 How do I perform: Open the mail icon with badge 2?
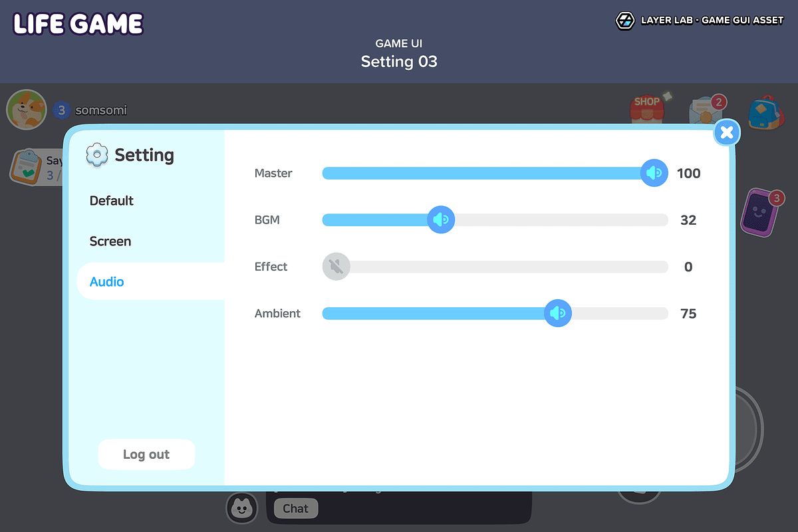(x=706, y=110)
